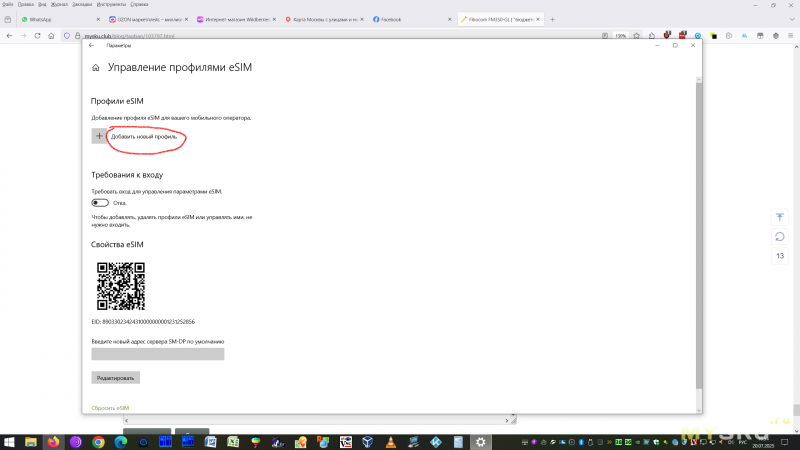Click the browser home button
The width and height of the screenshot is (800, 450).
51,36
